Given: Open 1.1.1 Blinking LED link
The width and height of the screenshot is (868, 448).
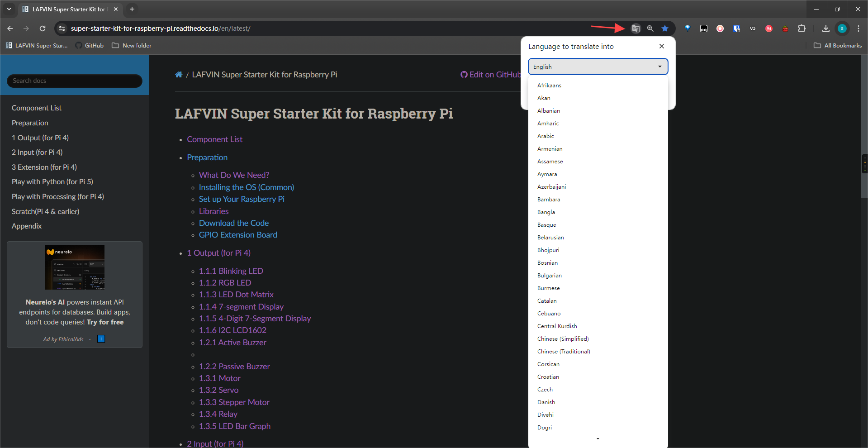Looking at the screenshot, I should click(x=231, y=271).
